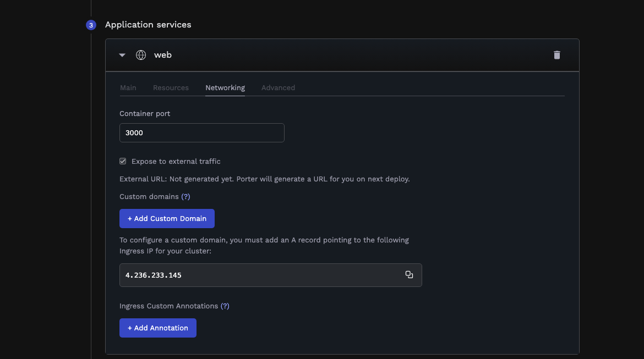Select the Advanced tab
The width and height of the screenshot is (644, 359).
click(x=278, y=88)
